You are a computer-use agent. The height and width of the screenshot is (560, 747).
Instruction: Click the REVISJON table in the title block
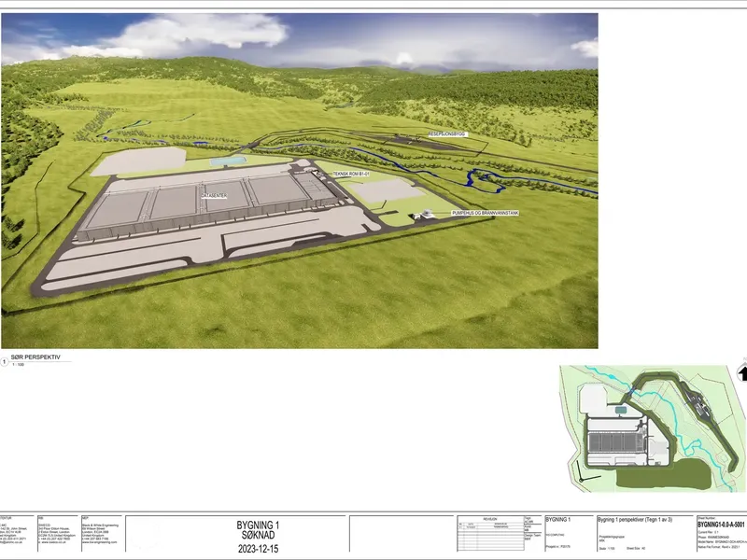pyautogui.click(x=490, y=533)
